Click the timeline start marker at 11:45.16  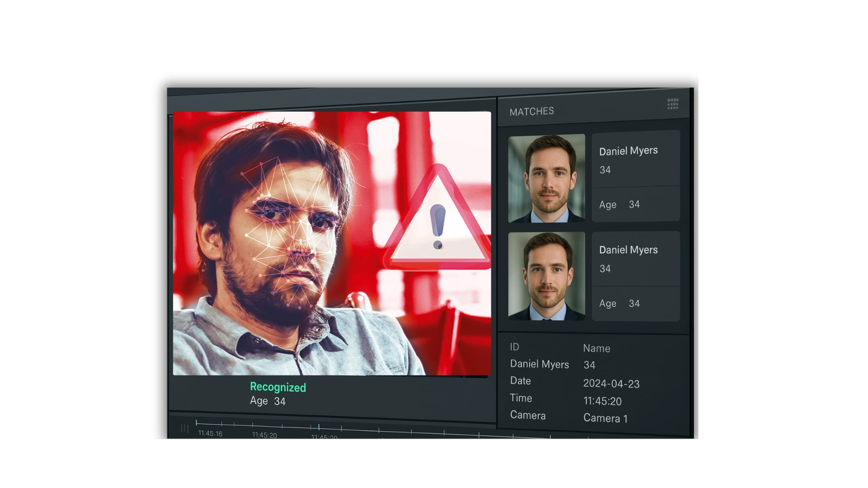[x=196, y=423]
